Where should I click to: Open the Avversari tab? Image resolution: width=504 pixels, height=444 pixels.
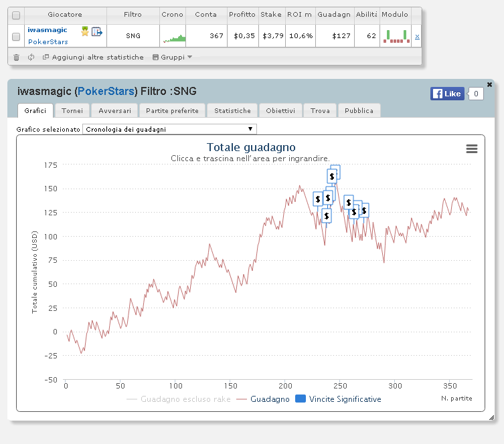pyautogui.click(x=114, y=110)
